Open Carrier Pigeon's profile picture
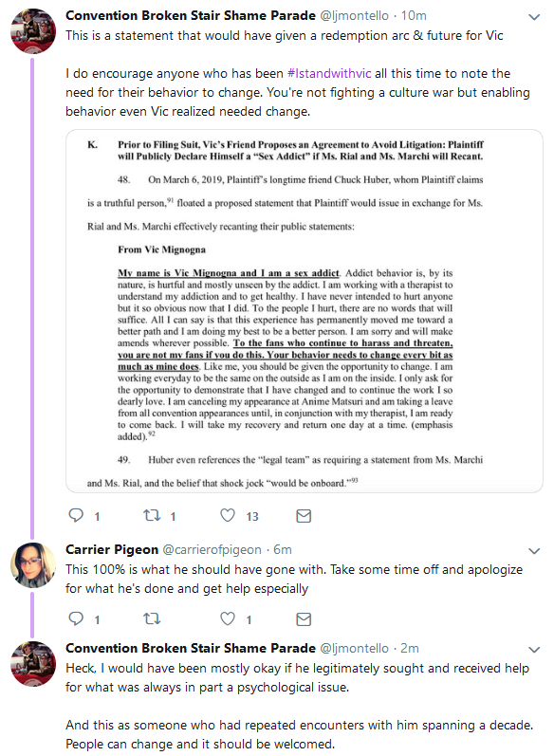 pyautogui.click(x=33, y=565)
